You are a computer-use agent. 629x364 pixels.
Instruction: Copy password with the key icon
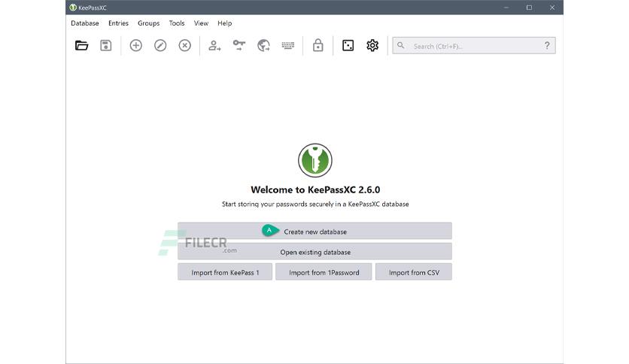click(239, 45)
